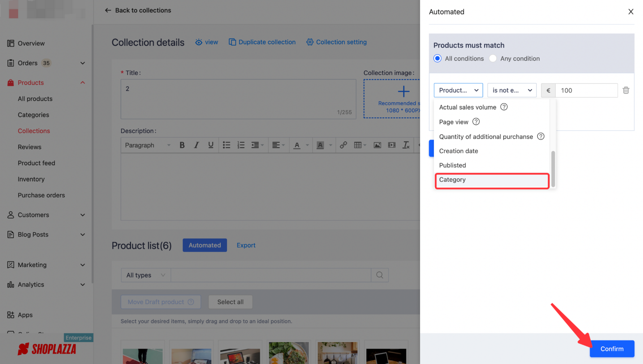Image resolution: width=643 pixels, height=364 pixels.
Task: Open Product feed in sidebar
Action: (x=36, y=163)
